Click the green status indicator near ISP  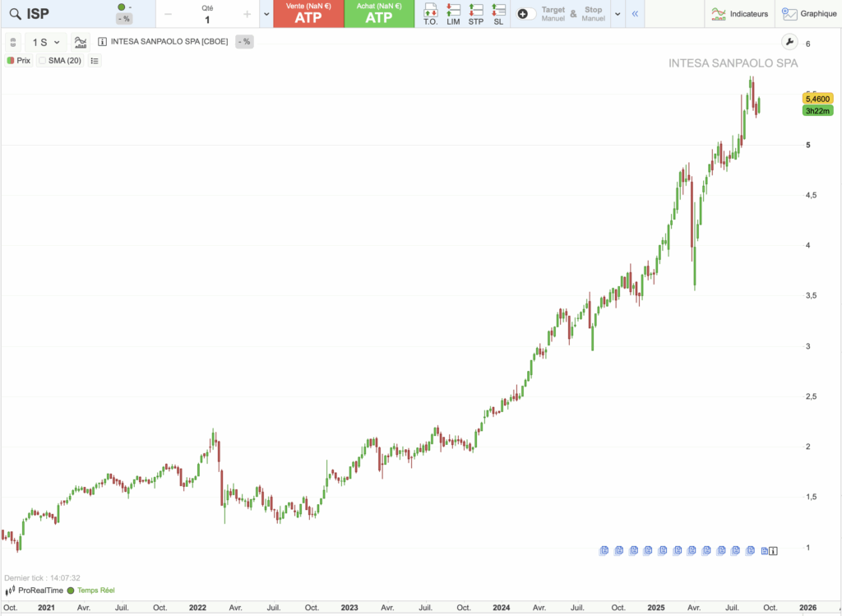(123, 7)
